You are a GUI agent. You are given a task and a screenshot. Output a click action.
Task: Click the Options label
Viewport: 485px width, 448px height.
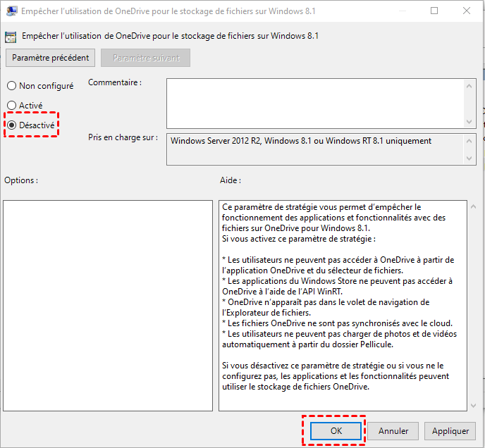21,180
